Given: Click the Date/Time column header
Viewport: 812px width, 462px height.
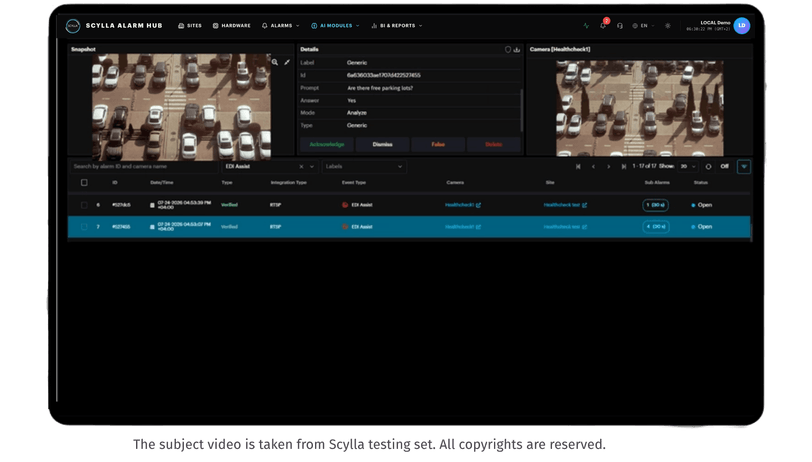Looking at the screenshot, I should (162, 182).
